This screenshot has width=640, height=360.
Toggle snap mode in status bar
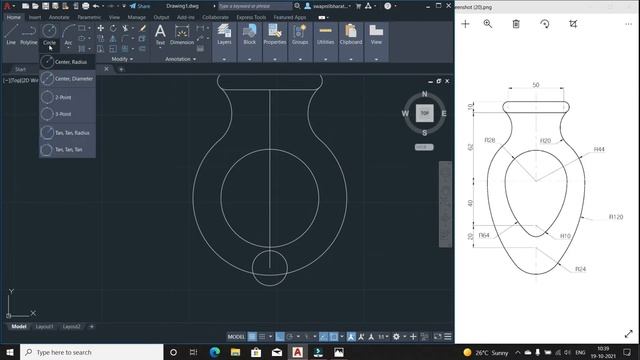pyautogui.click(x=262, y=337)
